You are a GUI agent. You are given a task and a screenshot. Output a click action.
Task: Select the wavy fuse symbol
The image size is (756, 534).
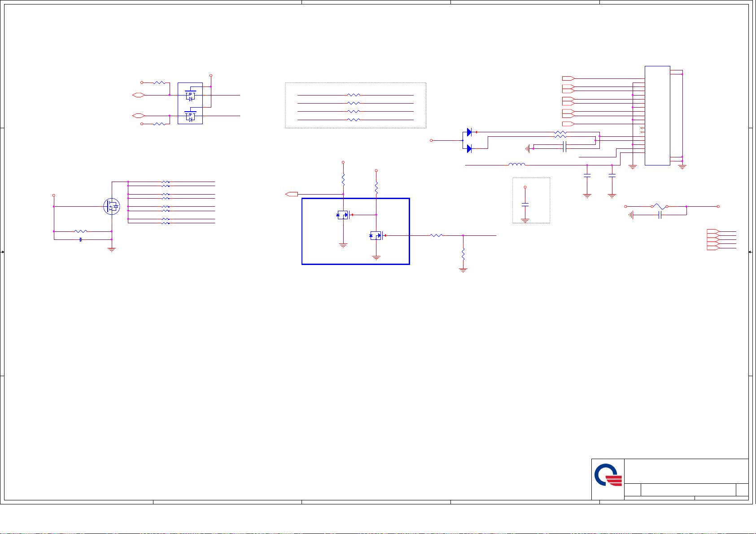660,206
